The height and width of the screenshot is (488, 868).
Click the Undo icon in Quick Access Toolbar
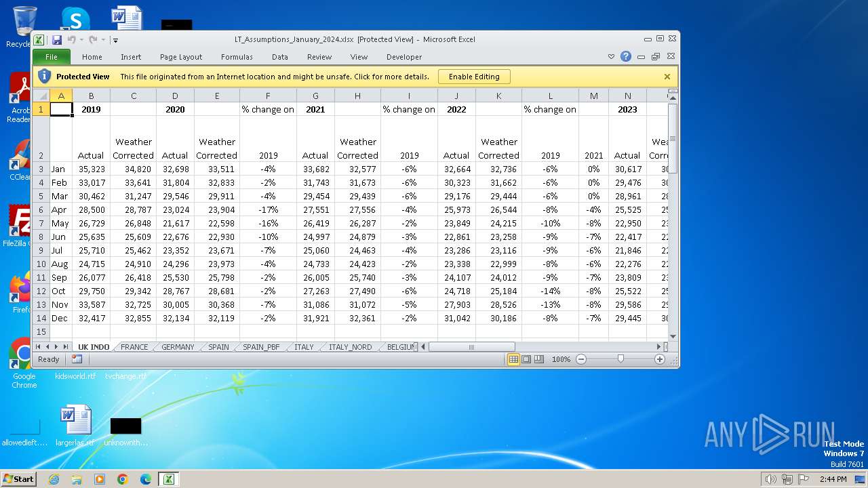point(71,40)
